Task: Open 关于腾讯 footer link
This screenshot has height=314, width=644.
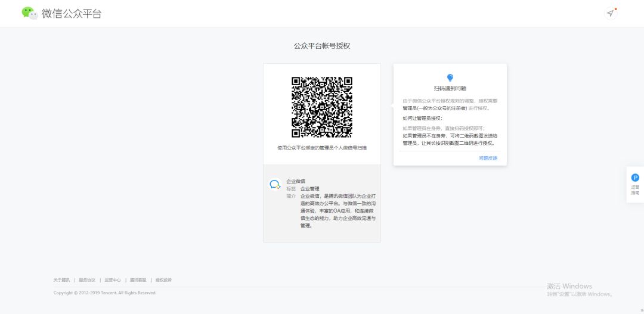Action: (61, 280)
